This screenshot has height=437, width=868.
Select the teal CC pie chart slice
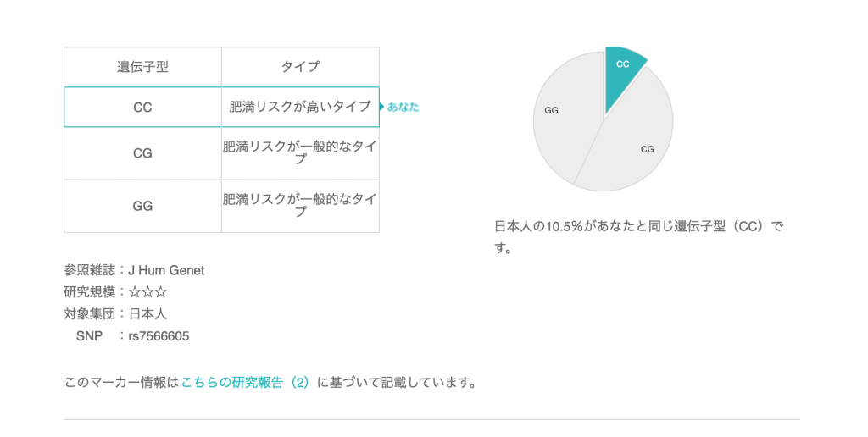621,68
